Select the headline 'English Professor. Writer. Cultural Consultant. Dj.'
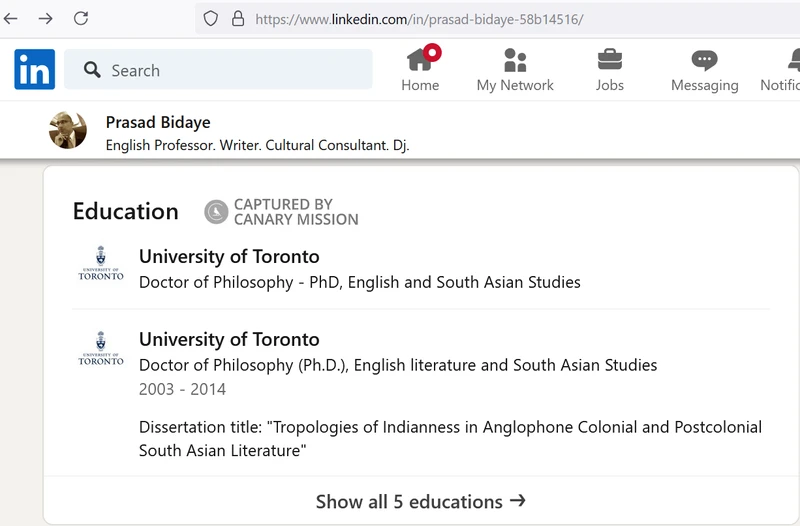 point(258,145)
